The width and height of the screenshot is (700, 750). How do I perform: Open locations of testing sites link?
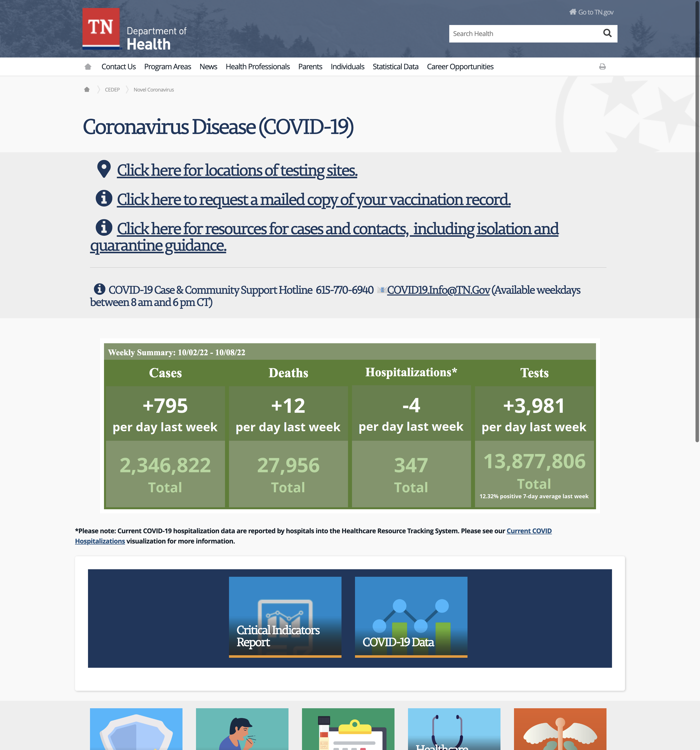237,170
